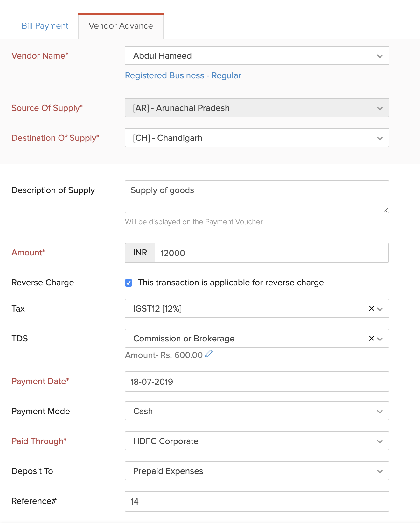Clear the IGST12 tax selection
Image resolution: width=420 pixels, height=523 pixels.
point(371,308)
